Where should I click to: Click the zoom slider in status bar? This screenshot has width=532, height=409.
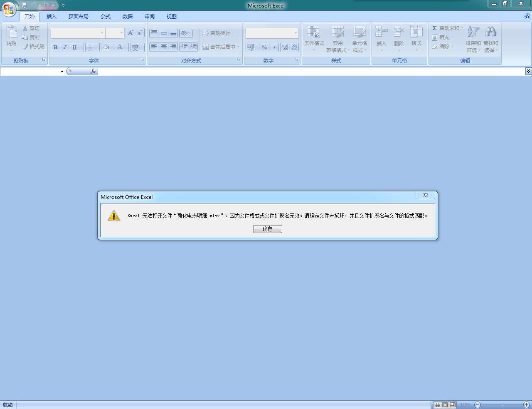pyautogui.click(x=502, y=405)
